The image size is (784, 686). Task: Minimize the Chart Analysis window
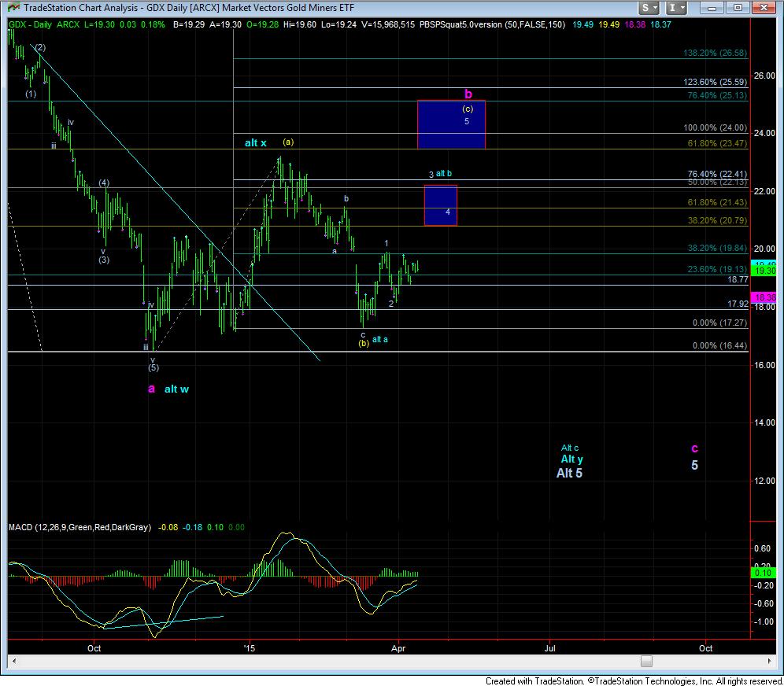pyautogui.click(x=712, y=8)
